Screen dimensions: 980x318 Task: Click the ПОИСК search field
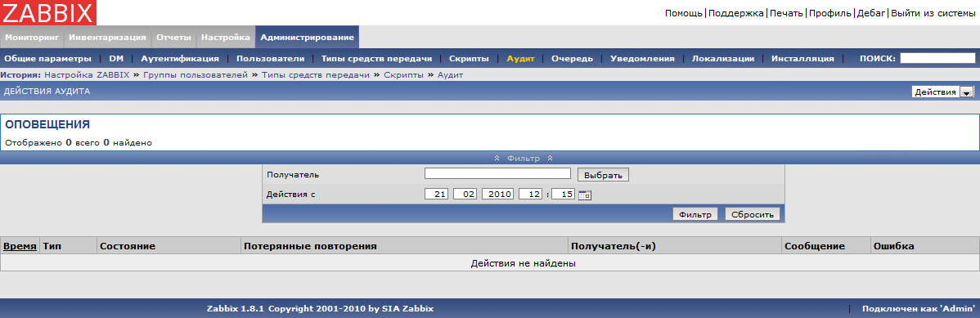click(937, 58)
